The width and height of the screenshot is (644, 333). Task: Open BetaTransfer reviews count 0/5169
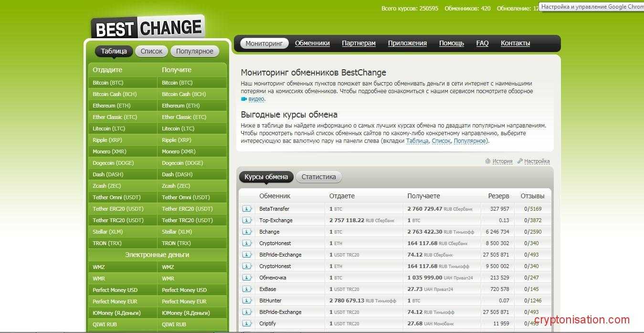click(x=532, y=209)
